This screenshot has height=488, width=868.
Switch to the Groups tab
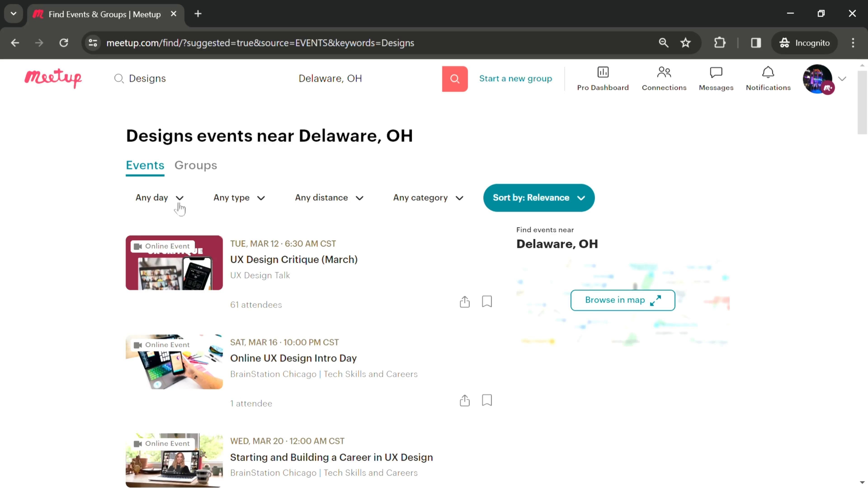[x=196, y=165]
